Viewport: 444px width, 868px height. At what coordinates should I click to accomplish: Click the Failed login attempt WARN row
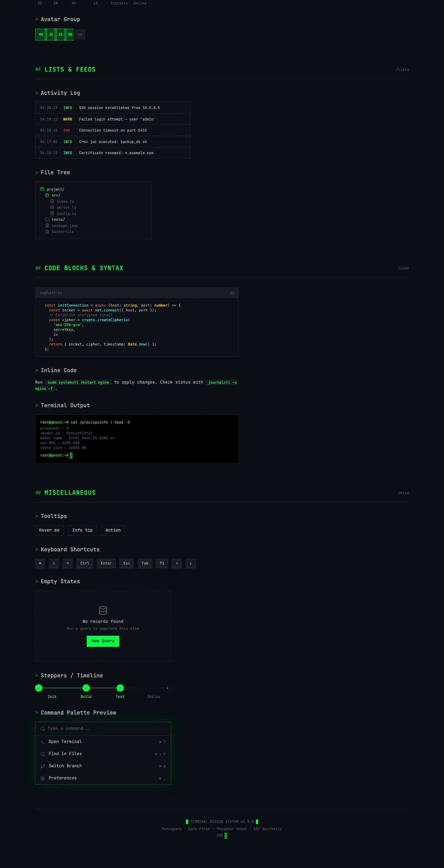tap(113, 119)
